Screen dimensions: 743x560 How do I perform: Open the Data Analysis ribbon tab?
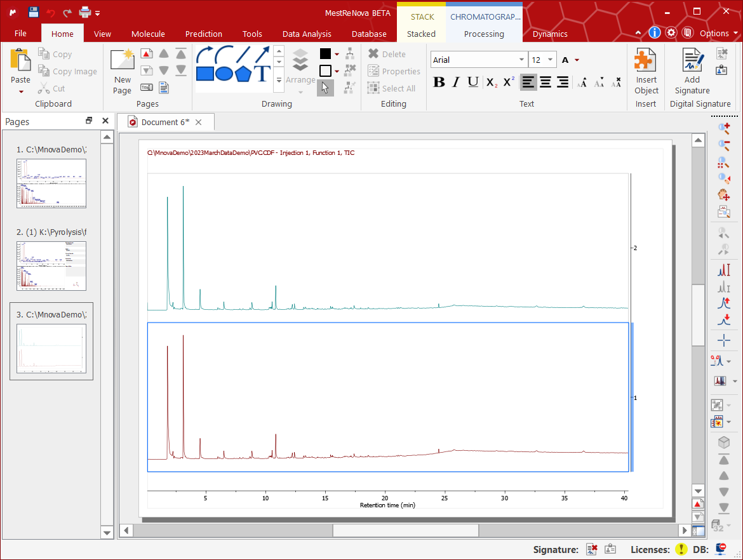[307, 34]
